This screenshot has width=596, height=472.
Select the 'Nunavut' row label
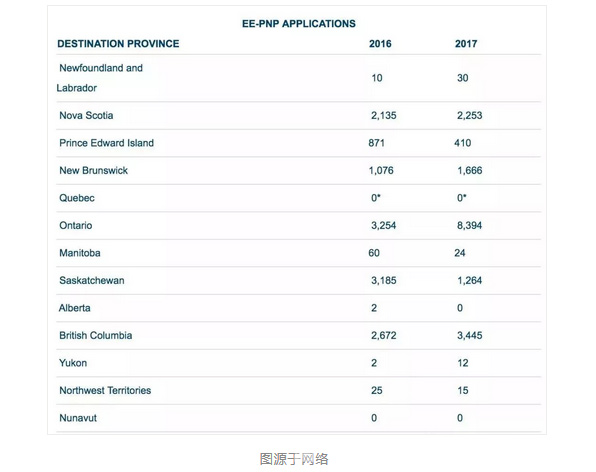(x=78, y=418)
